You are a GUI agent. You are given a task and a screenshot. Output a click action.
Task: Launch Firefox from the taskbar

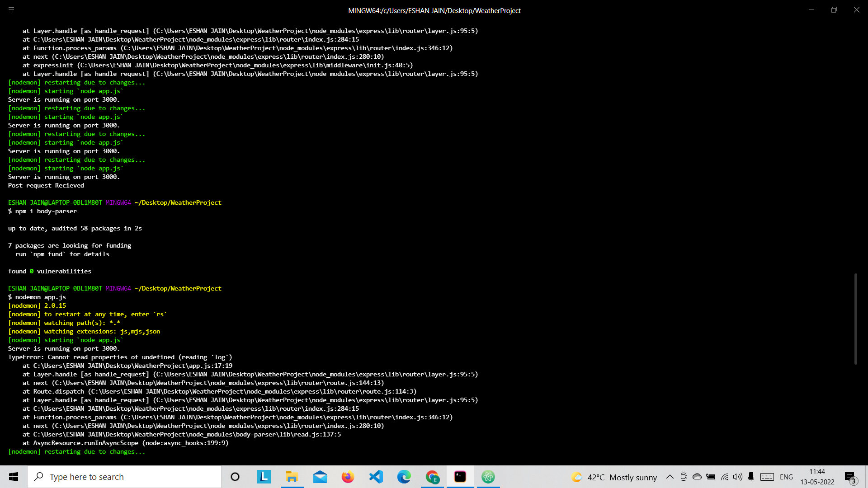pos(347,477)
